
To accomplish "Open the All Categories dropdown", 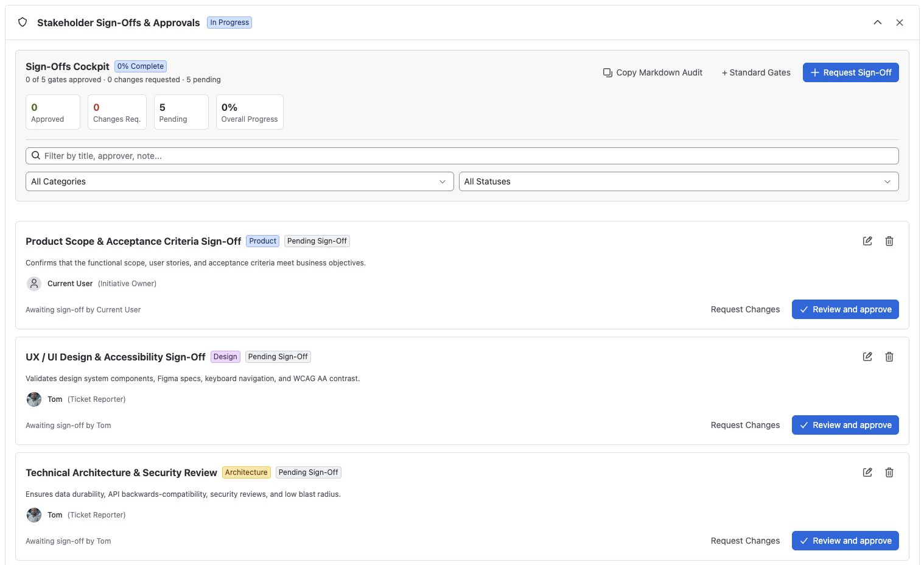I will (240, 181).
